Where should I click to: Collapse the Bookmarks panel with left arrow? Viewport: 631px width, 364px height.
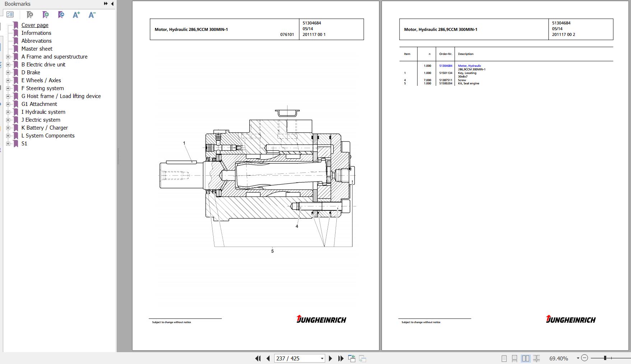[112, 4]
